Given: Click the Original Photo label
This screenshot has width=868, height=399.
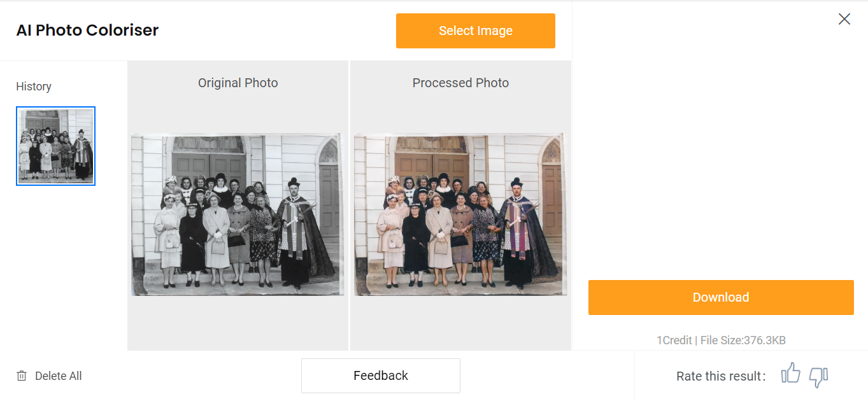Looking at the screenshot, I should (x=238, y=83).
